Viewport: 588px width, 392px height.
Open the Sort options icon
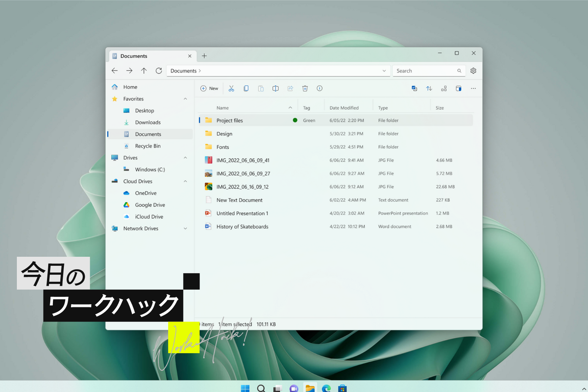429,88
